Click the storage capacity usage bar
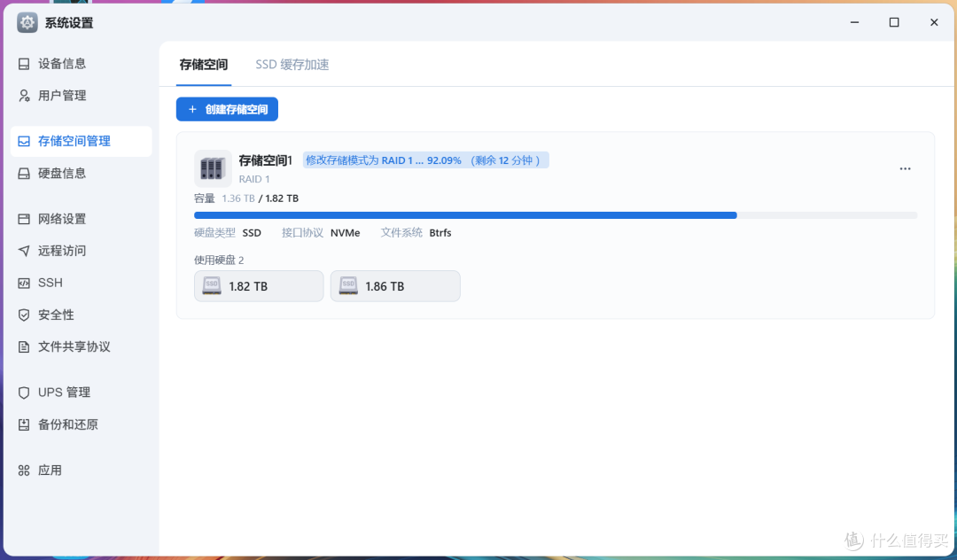This screenshot has height=560, width=957. (x=556, y=215)
